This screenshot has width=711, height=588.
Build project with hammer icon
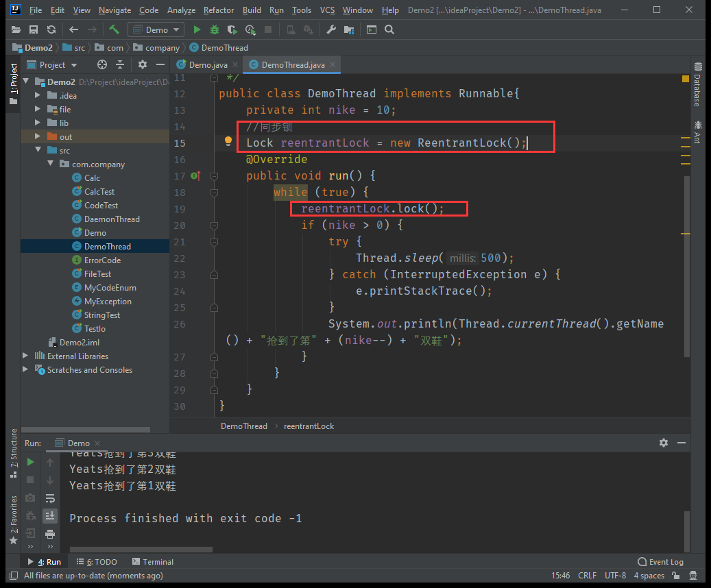[115, 30]
